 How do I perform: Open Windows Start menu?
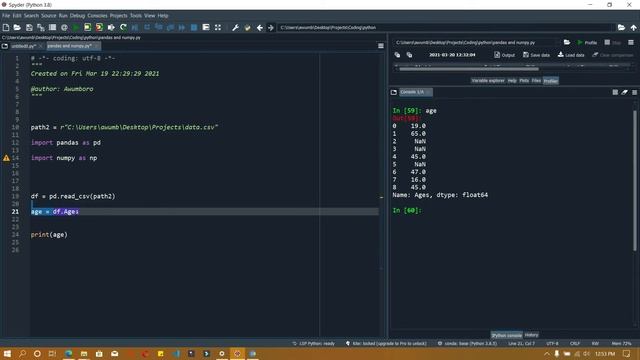[7, 353]
